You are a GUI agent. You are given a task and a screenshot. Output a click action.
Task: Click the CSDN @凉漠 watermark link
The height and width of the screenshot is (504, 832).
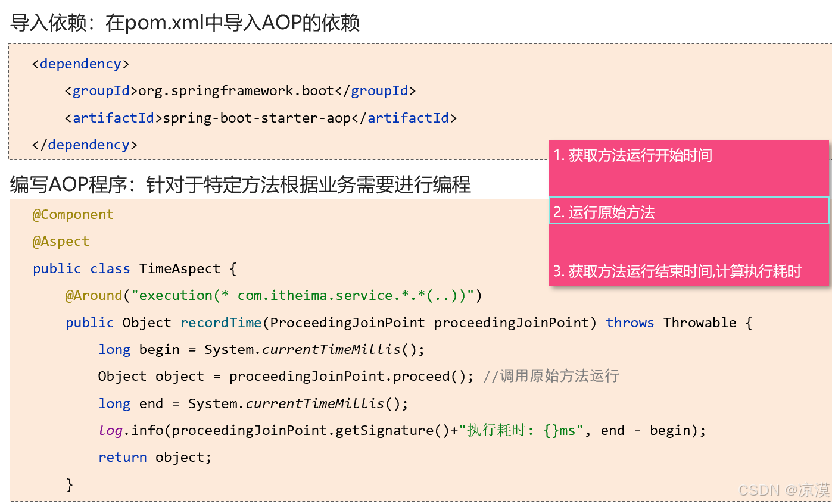pos(783,490)
